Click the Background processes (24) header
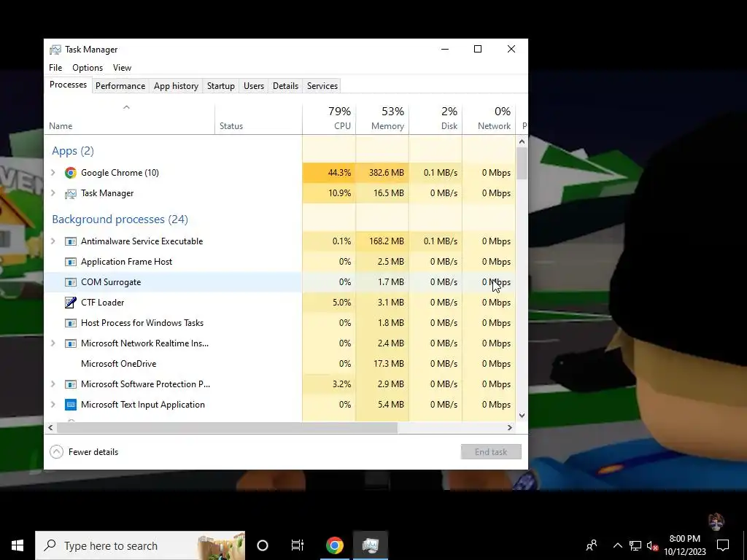The height and width of the screenshot is (560, 747). pyautogui.click(x=120, y=219)
